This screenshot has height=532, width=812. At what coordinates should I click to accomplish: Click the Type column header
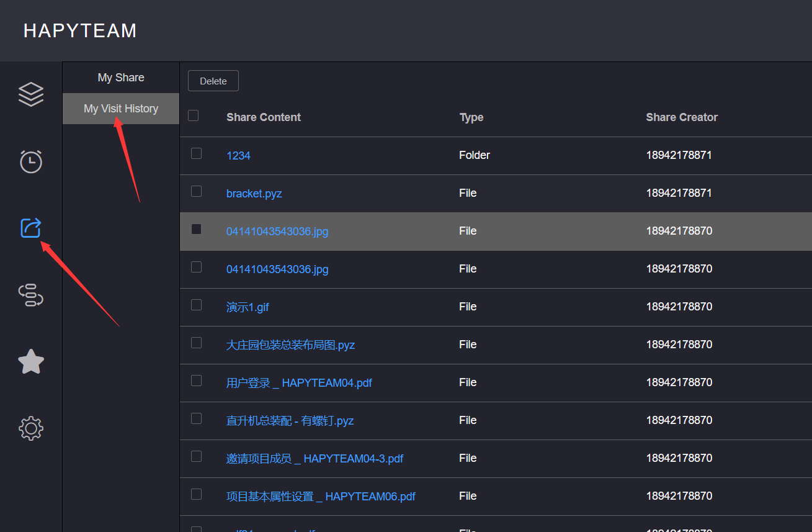pos(471,117)
